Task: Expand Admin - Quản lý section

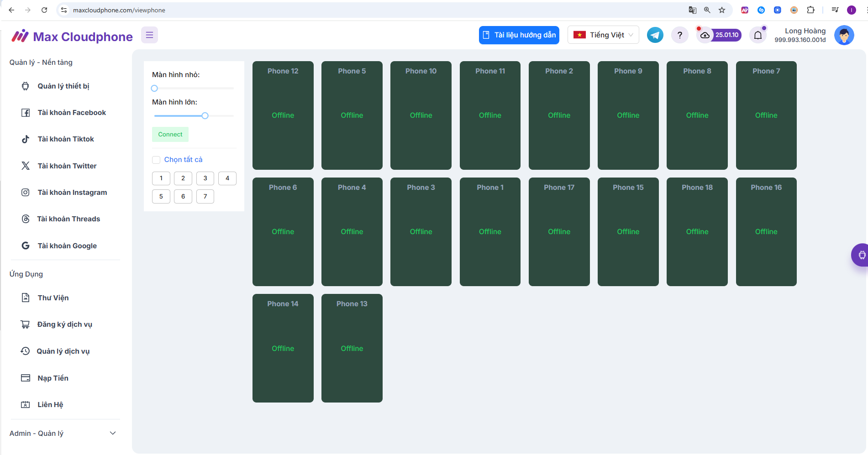Action: tap(63, 434)
